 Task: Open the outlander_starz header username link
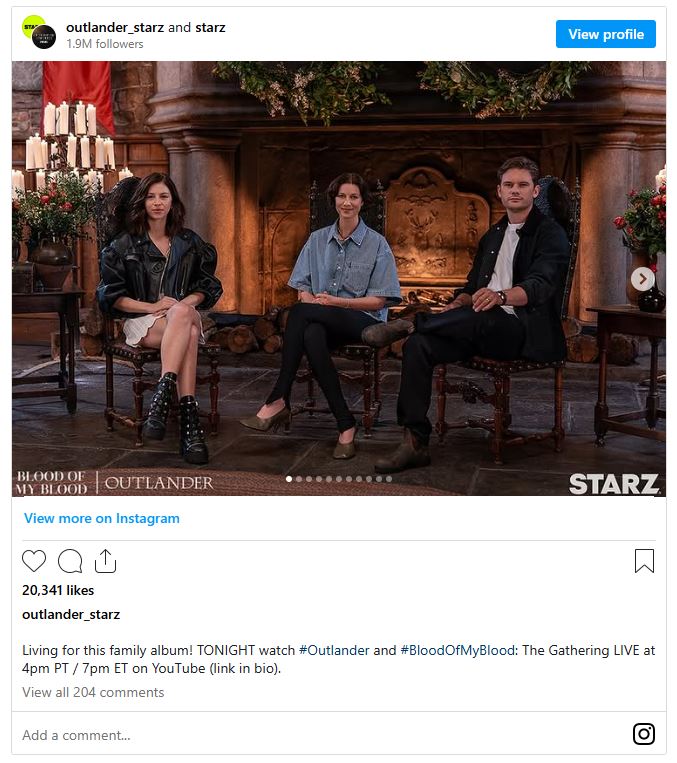coord(115,27)
